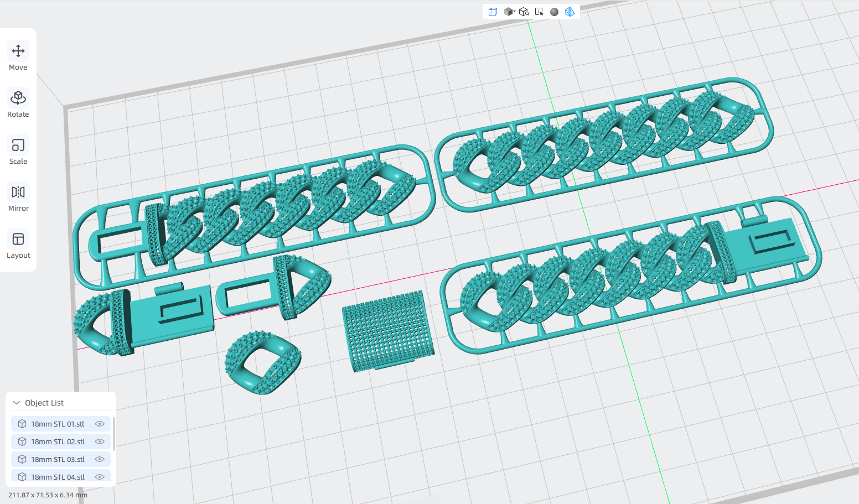This screenshot has width=859, height=504.
Task: Toggle the blue build volume box icon
Action: pos(493,12)
